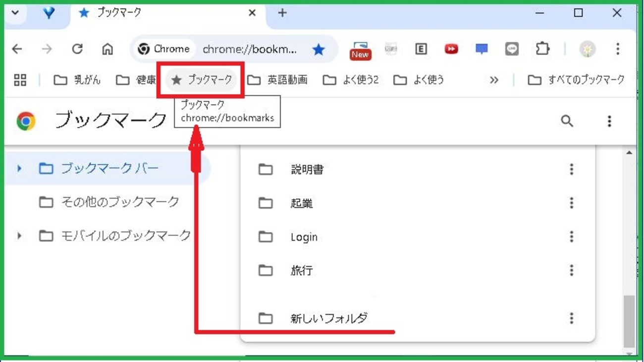Open Chrome's three-dot menu in toolbar
Image resolution: width=644 pixels, height=362 pixels.
[618, 49]
